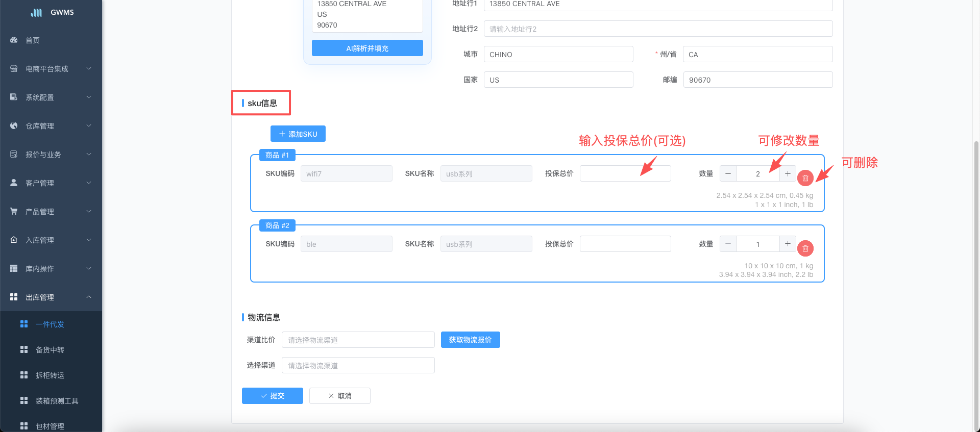Click the SKU编码 field showing ble

click(347, 244)
